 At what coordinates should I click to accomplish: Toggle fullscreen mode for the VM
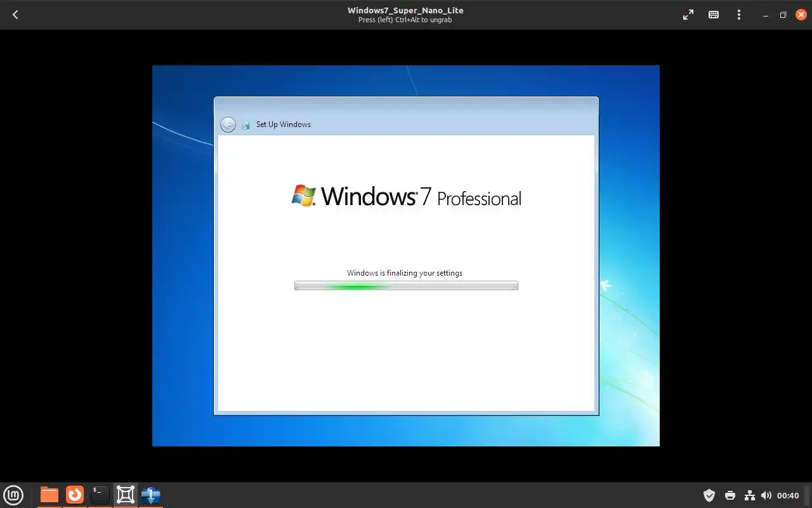tap(688, 15)
